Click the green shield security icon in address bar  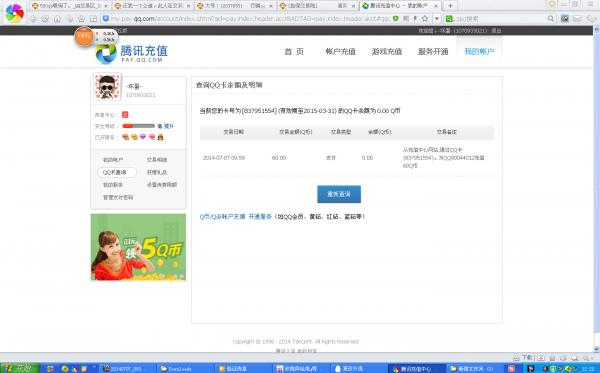click(x=396, y=18)
